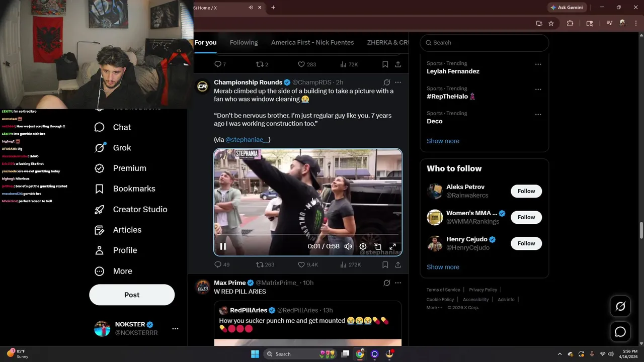The height and width of the screenshot is (362, 644).
Task: Share the Championship Rounds post
Action: 398,264
